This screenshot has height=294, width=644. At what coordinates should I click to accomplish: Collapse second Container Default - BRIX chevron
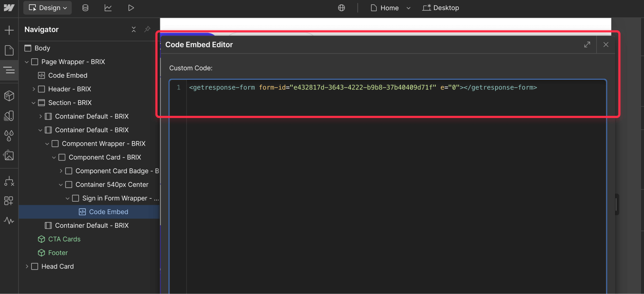[x=40, y=130]
